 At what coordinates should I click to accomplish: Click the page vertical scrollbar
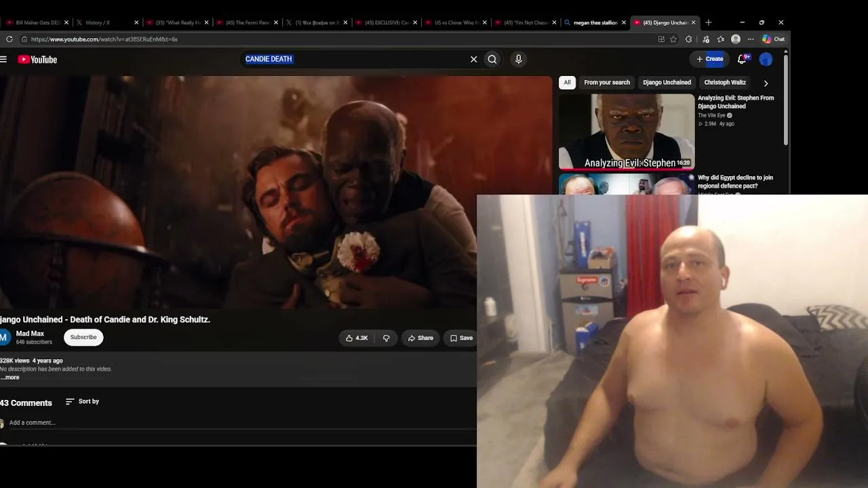(x=786, y=102)
